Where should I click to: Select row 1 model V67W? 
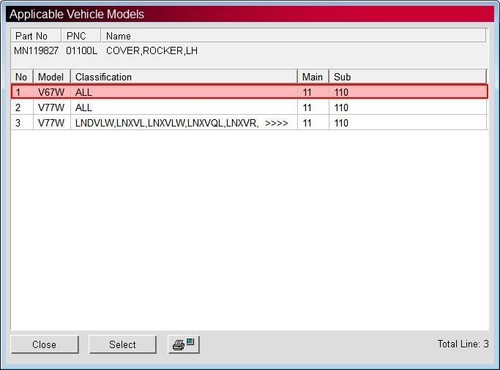249,92
